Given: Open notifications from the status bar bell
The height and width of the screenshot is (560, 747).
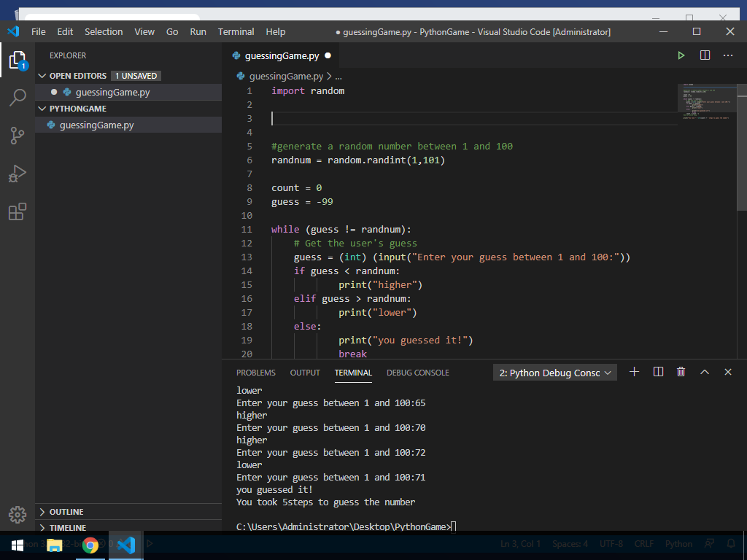Looking at the screenshot, I should (732, 543).
